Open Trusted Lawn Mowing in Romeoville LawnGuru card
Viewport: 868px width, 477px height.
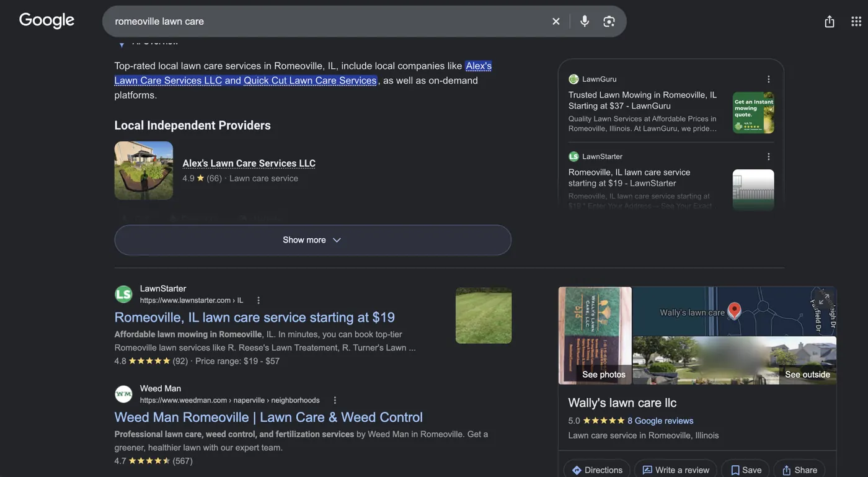pyautogui.click(x=642, y=100)
